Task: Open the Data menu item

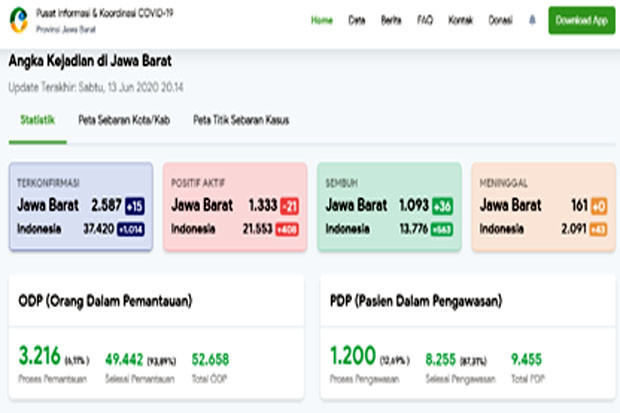Action: [x=357, y=20]
